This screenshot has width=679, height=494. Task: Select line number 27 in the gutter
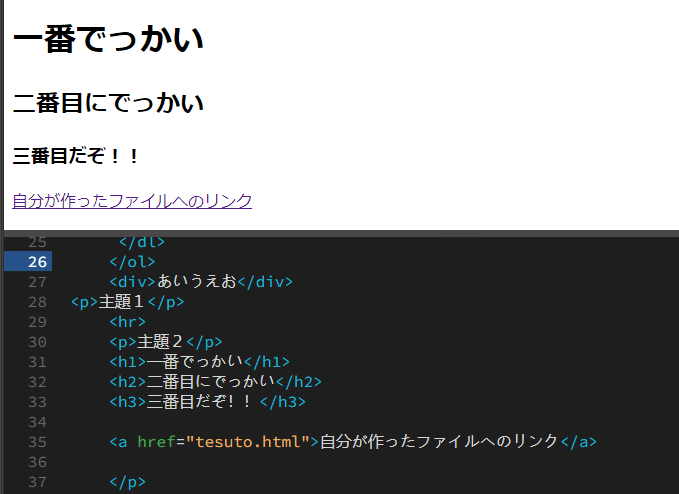point(37,282)
